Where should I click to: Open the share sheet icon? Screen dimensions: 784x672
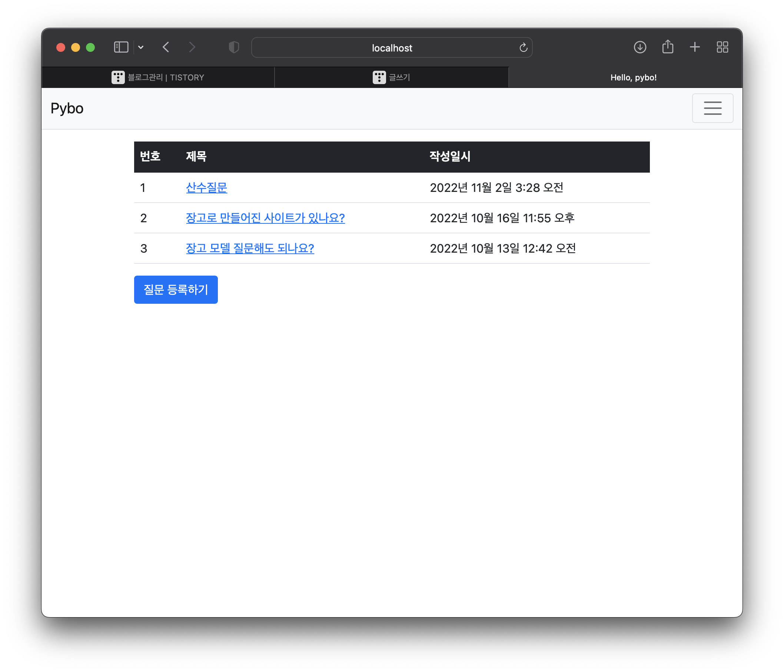668,47
